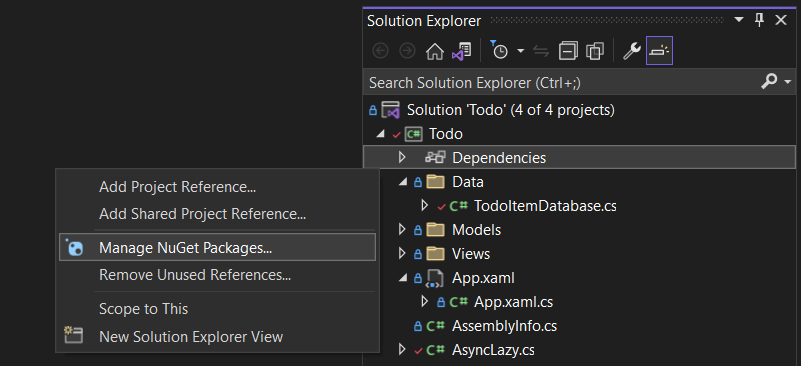Viewport: 801px width, 366px height.
Task: Toggle the Preview Selected Items button
Action: tap(659, 51)
